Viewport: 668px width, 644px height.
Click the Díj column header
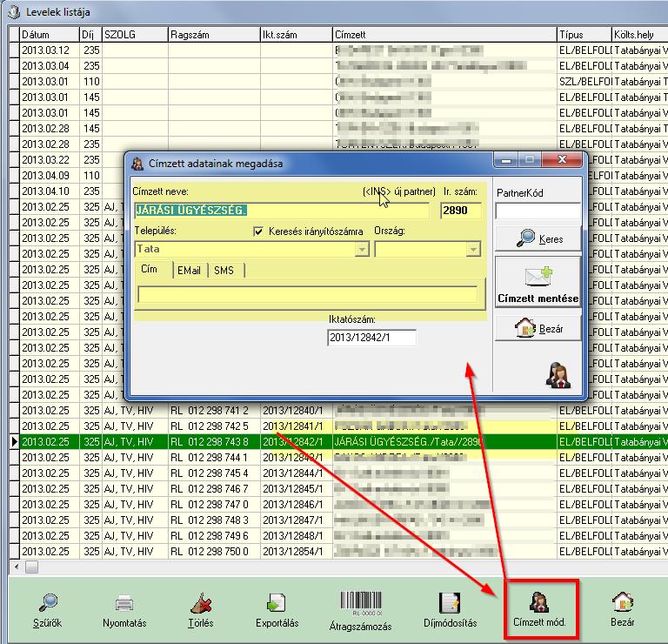point(90,35)
